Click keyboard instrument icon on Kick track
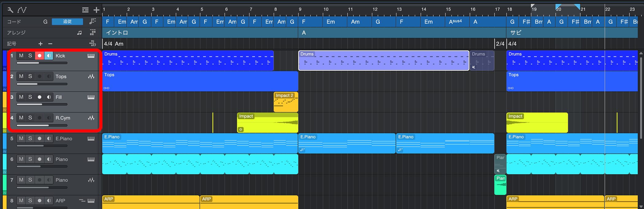 point(91,56)
